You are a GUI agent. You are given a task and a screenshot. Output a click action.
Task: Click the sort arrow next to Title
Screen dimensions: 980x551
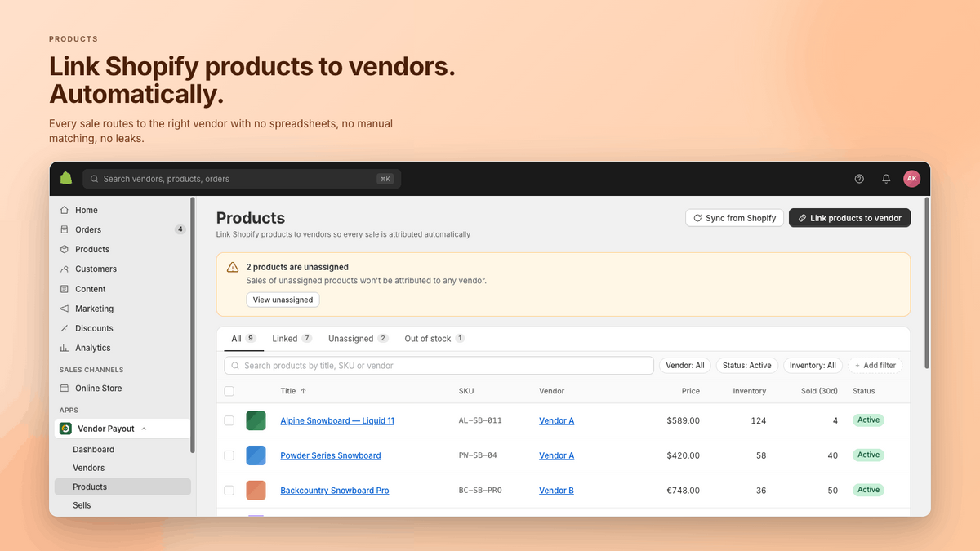[x=304, y=391]
